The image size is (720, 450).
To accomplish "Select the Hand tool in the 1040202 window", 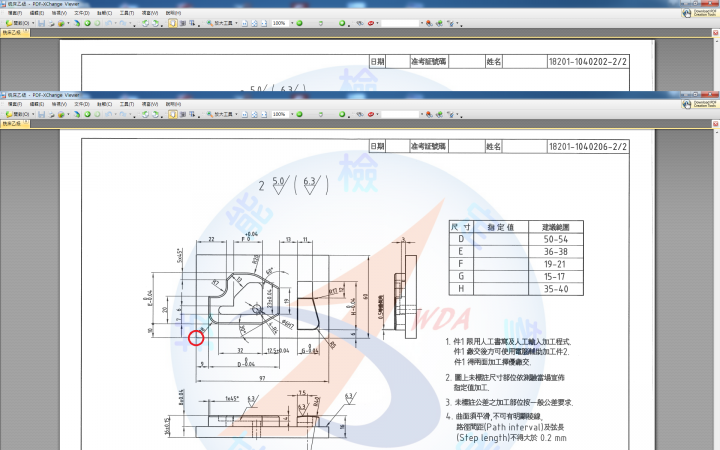I will pyautogui.click(x=173, y=23).
